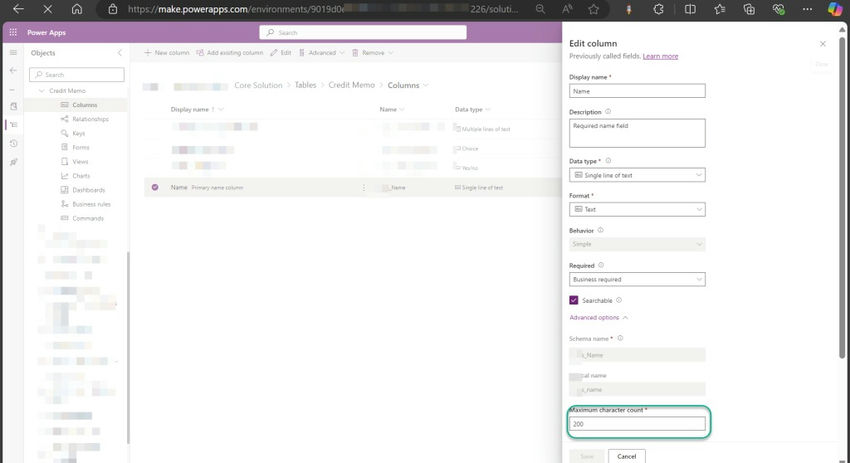
Task: Cancel the Edit column panel
Action: click(627, 456)
